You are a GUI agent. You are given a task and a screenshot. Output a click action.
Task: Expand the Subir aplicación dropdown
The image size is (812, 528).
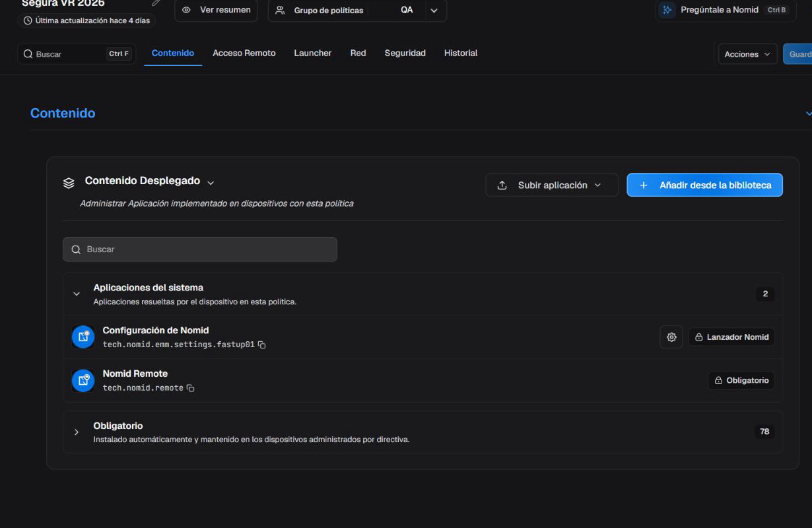(598, 185)
